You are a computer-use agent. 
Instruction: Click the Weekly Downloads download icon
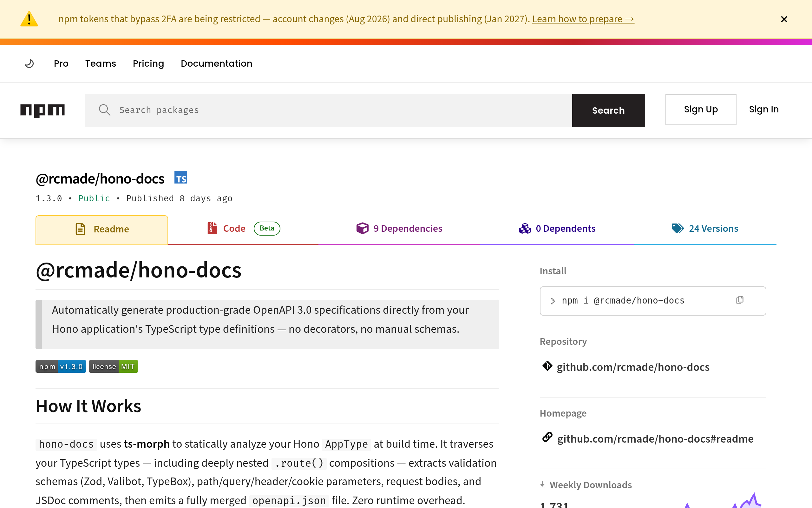[542, 485]
